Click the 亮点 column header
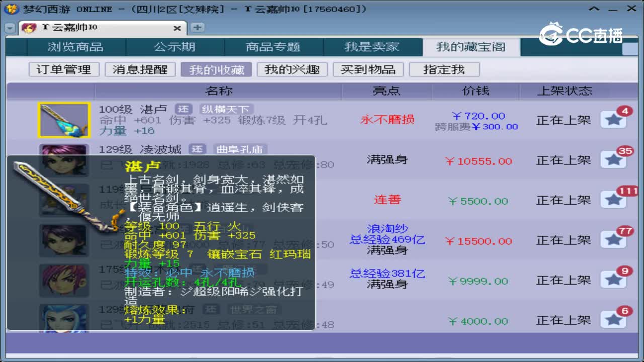The width and height of the screenshot is (644, 362). [386, 91]
